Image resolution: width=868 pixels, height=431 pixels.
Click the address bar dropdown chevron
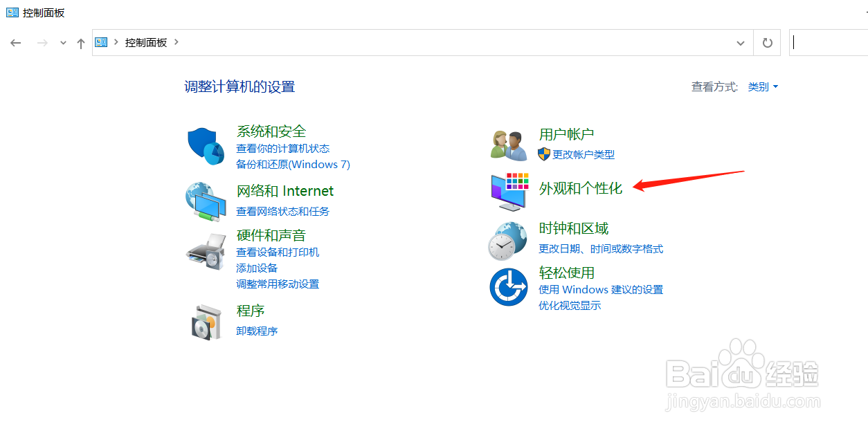(x=740, y=42)
